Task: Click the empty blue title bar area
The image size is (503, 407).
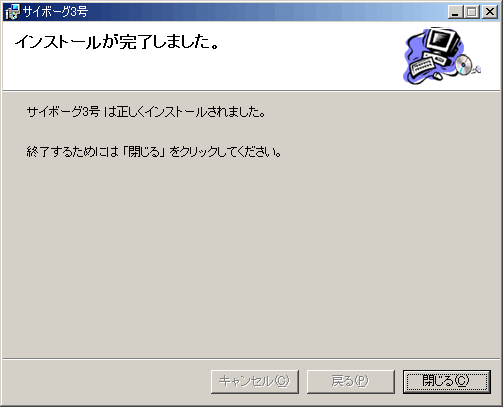Action: point(267,12)
